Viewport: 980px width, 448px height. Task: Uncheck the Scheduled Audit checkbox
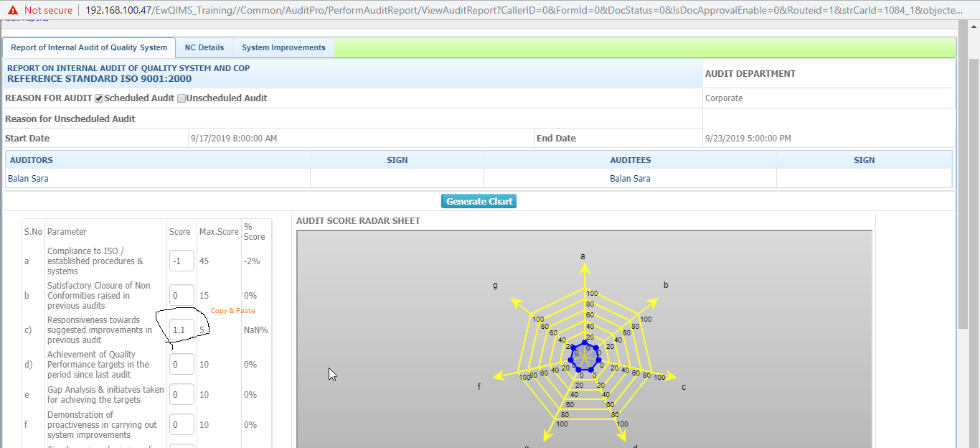99,98
